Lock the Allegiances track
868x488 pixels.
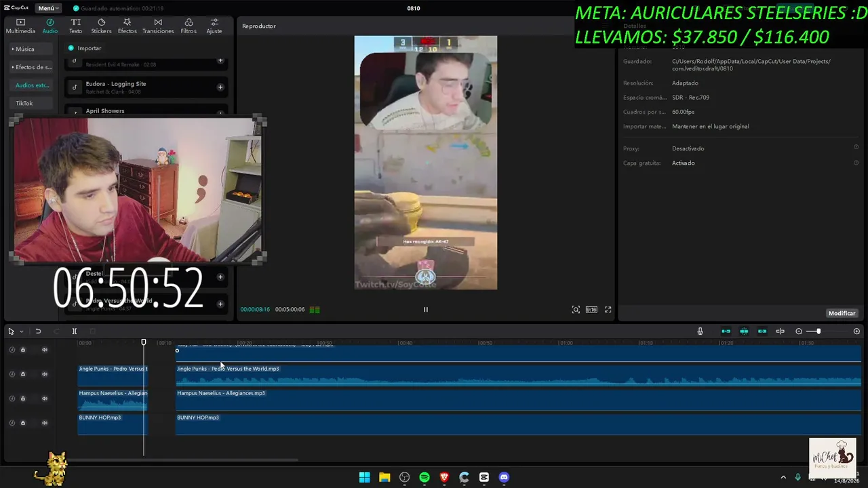(x=22, y=399)
